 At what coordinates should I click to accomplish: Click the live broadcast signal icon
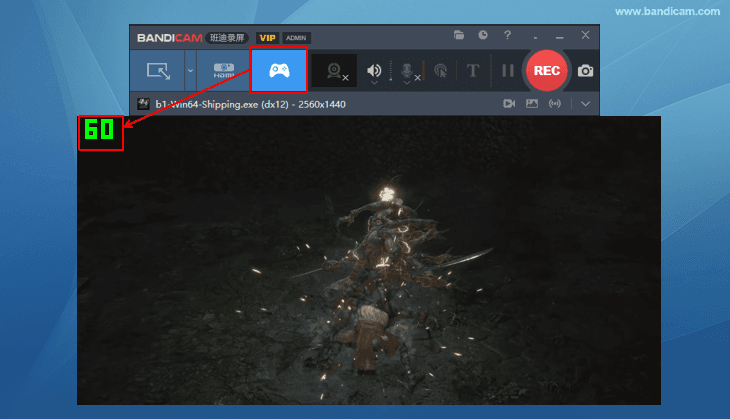tap(556, 103)
